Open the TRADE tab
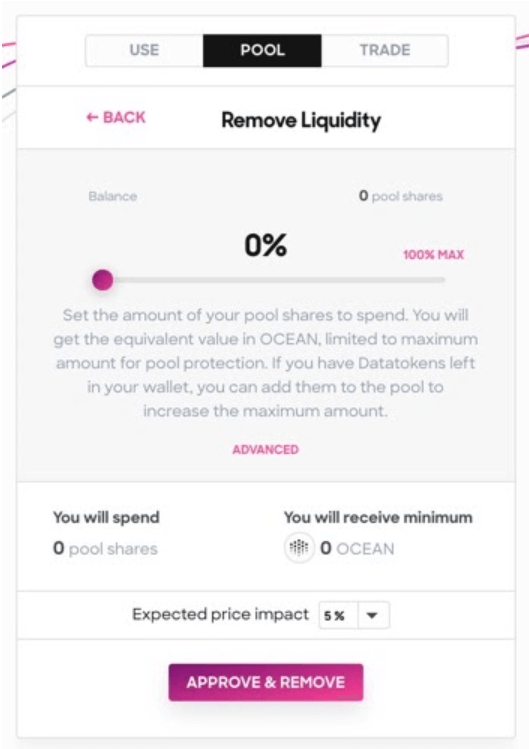 [x=385, y=50]
